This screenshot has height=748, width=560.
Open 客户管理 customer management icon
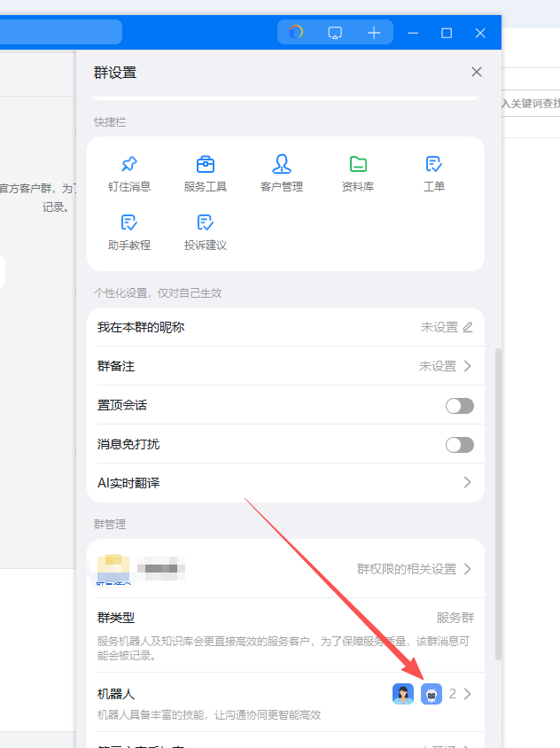click(x=282, y=165)
